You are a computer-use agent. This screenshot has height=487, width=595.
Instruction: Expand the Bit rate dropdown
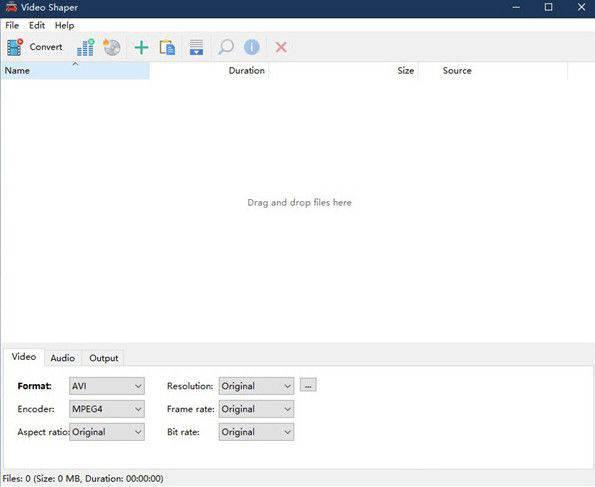tap(256, 432)
